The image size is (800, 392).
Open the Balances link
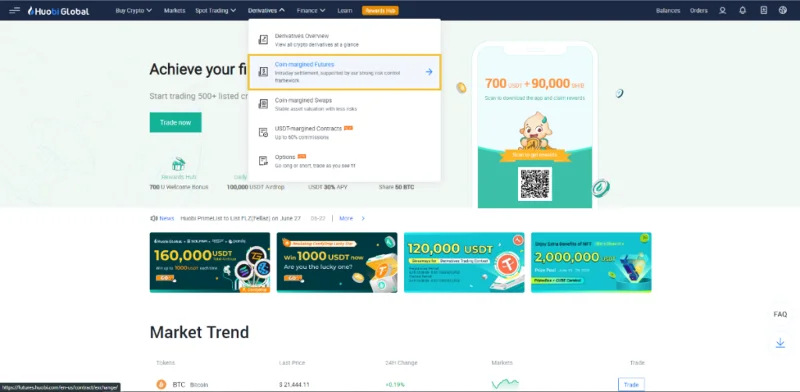pyautogui.click(x=668, y=10)
